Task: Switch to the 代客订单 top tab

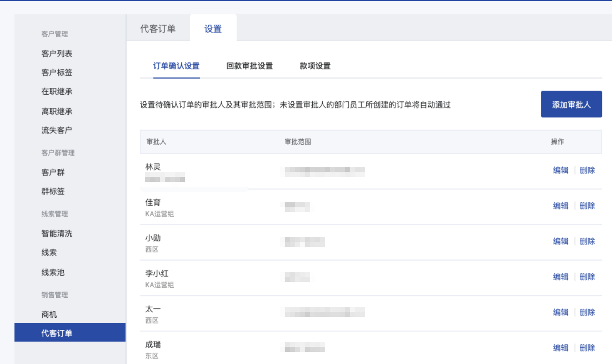Action: click(x=158, y=29)
